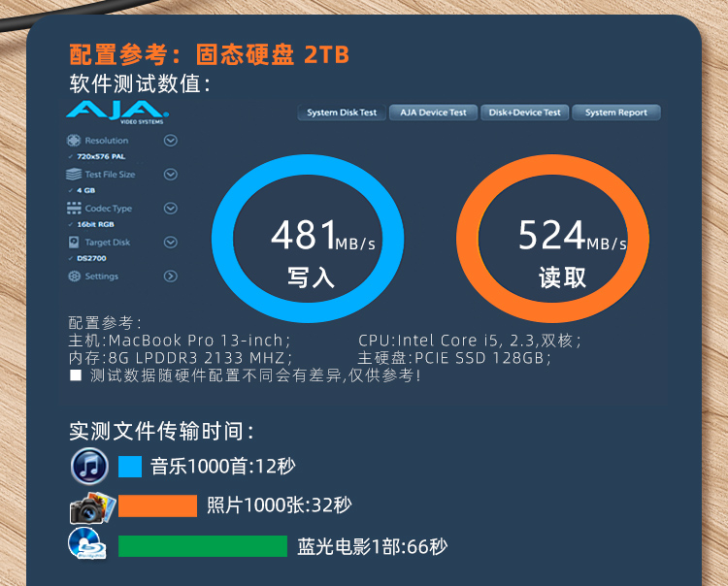Click the 配置参考:固态硬盘 2TB heading
Image resolution: width=728 pixels, height=586 pixels.
[x=209, y=54]
